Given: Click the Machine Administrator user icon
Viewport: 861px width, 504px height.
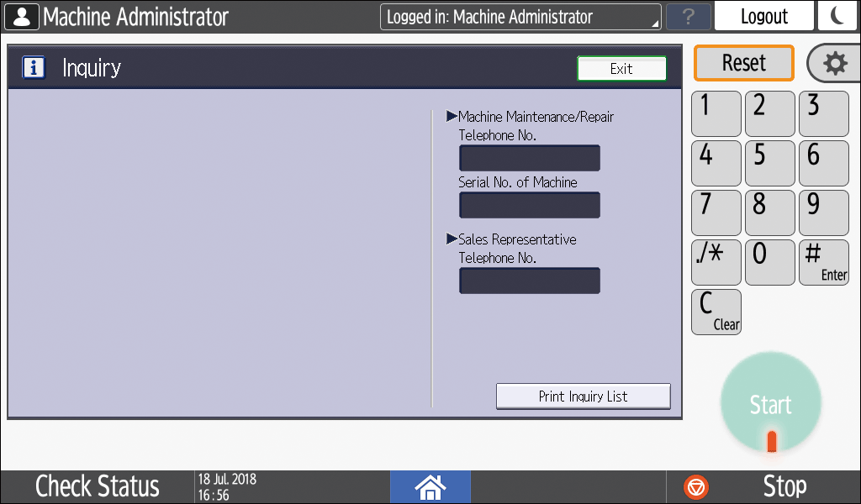Looking at the screenshot, I should tap(22, 17).
